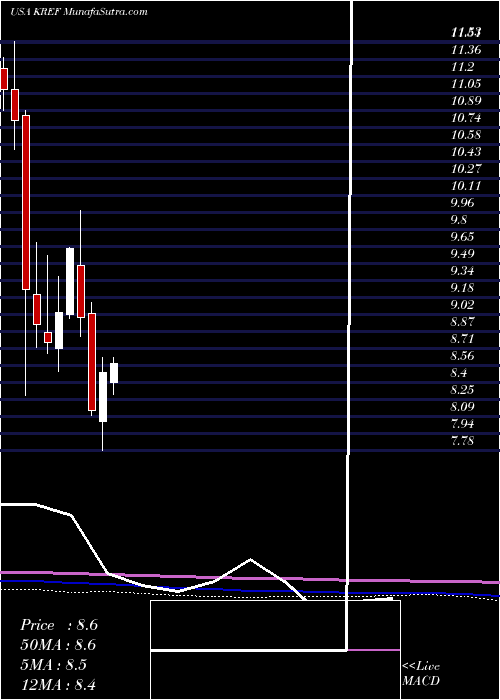Viewport: 500px width, 700px height.
Task: Click the 9.18 price axis label
Action: [463, 288]
